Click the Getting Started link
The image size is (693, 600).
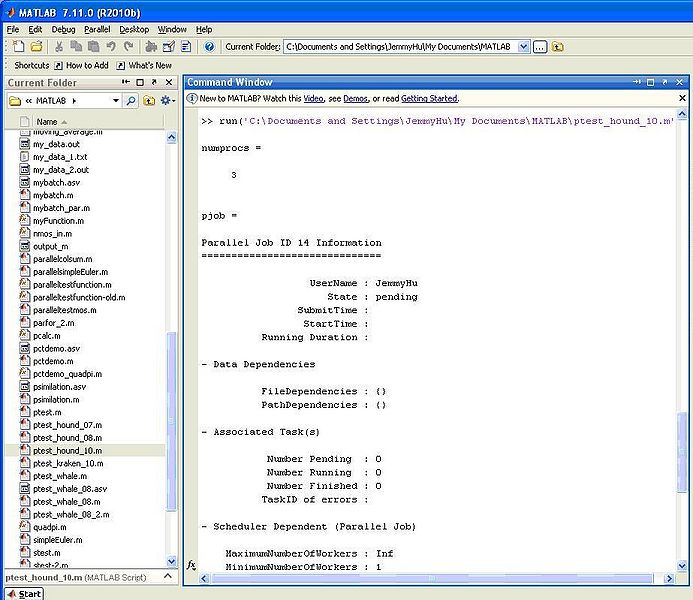click(429, 99)
